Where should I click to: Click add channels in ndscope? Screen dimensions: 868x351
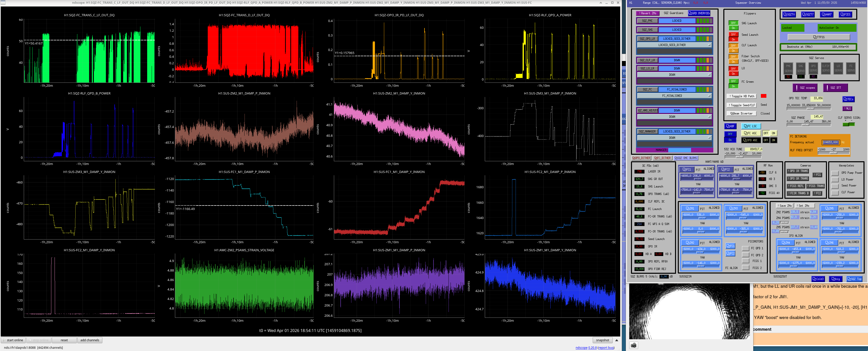click(x=90, y=340)
